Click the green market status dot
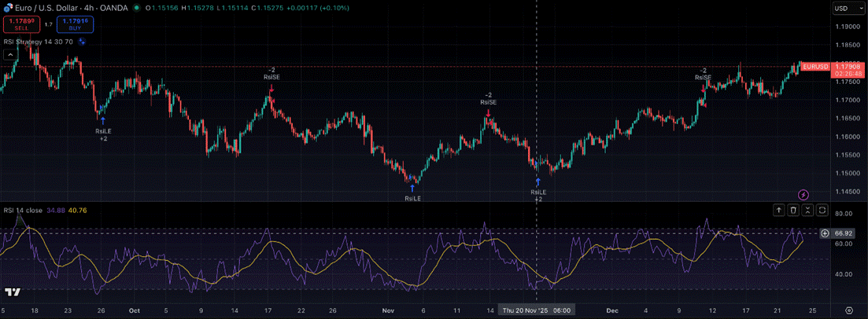The image size is (868, 319). tap(137, 9)
